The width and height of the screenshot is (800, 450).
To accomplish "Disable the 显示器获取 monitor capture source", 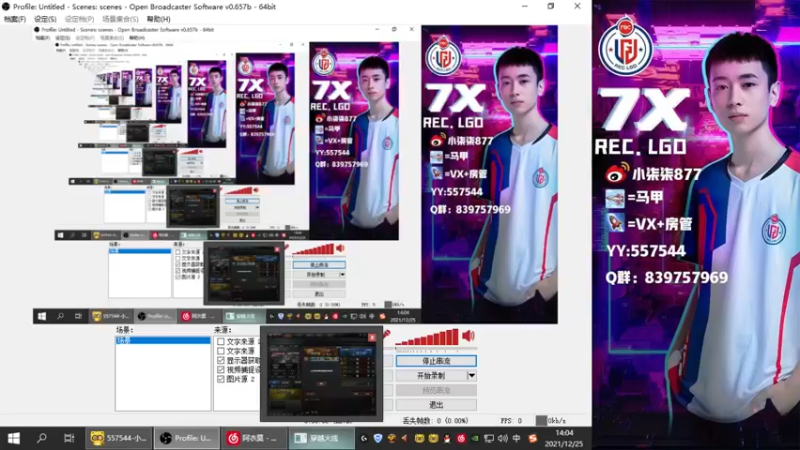I will click(x=221, y=360).
